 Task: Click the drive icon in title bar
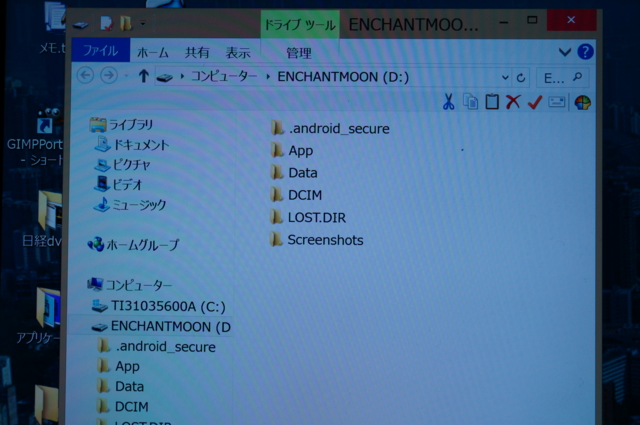[81, 25]
